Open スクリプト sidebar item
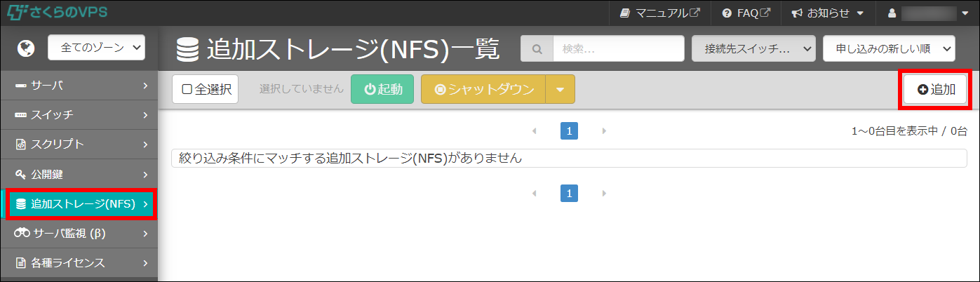Image resolution: width=980 pixels, height=282 pixels. pos(79,145)
